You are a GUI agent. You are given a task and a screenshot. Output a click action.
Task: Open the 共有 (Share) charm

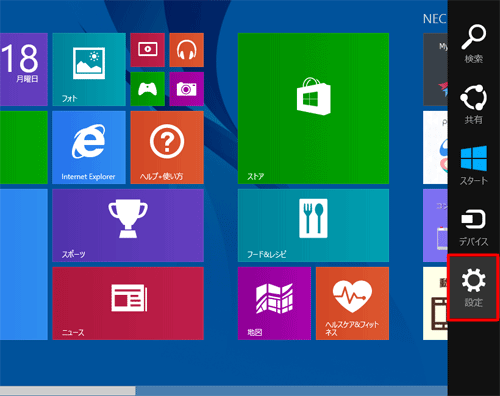(x=474, y=104)
